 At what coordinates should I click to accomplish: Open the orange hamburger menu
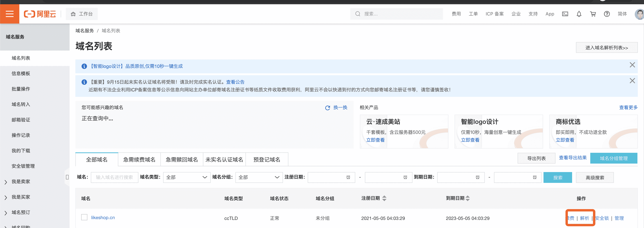pos(9,14)
